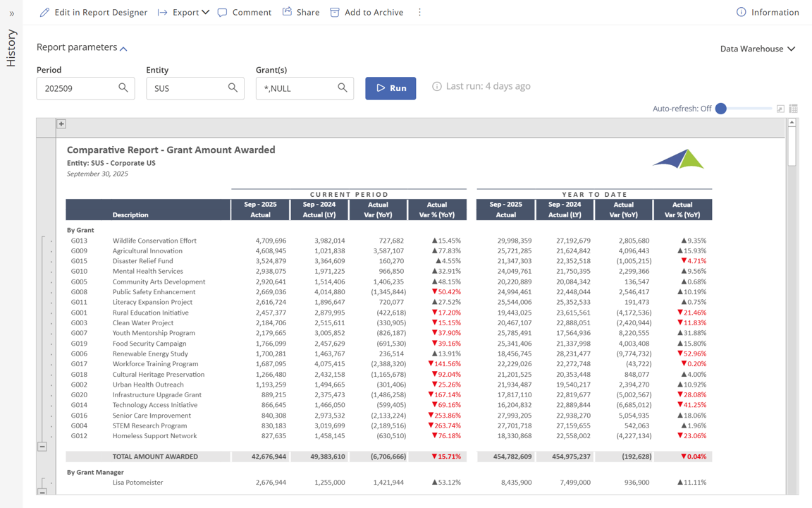Click the Last run info icon

tap(436, 86)
